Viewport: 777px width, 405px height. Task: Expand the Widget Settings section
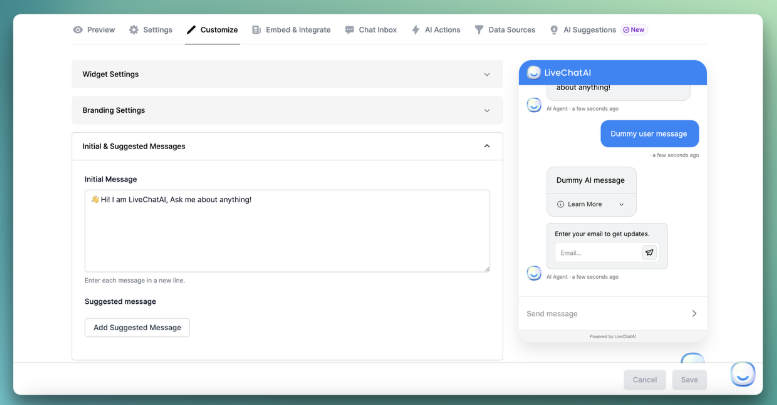[287, 74]
